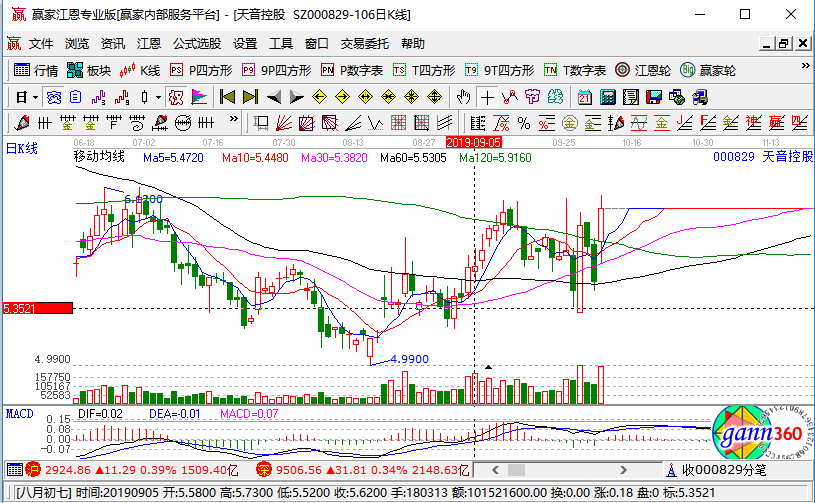
Task: Click the horizontal scrollbar right arrow
Action: [623, 470]
